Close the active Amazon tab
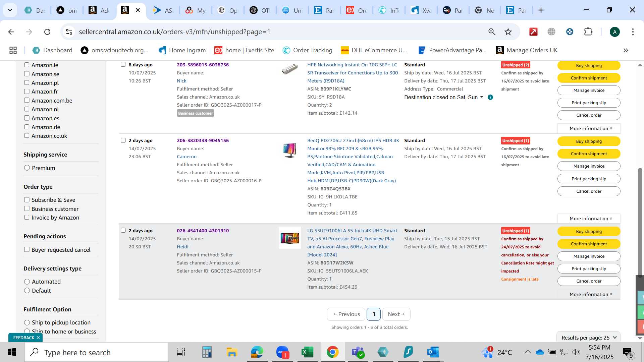 tap(138, 10)
